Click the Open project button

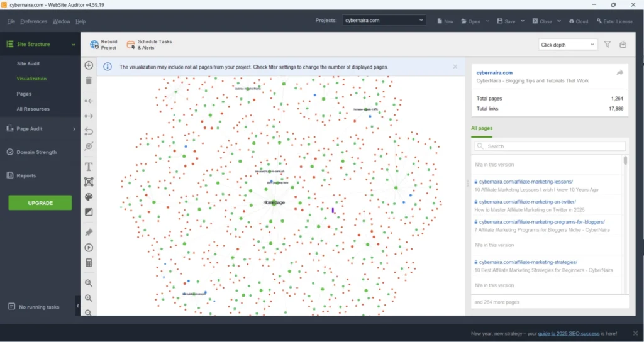click(470, 21)
